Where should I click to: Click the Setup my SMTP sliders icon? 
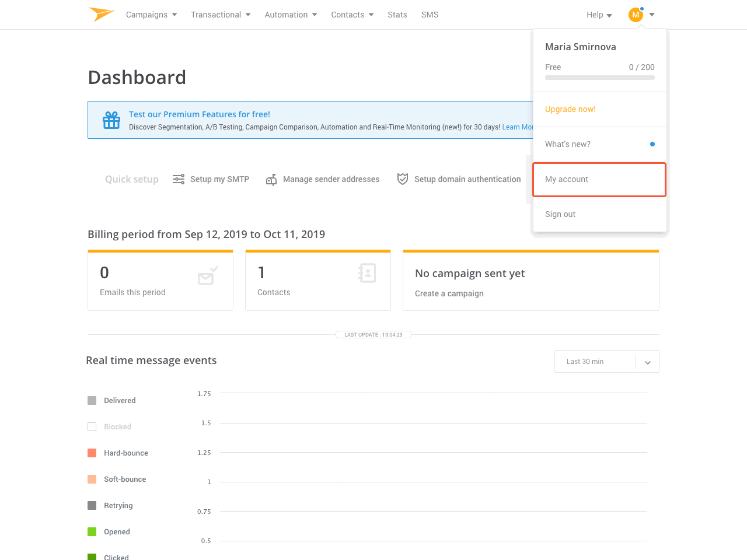click(x=179, y=179)
